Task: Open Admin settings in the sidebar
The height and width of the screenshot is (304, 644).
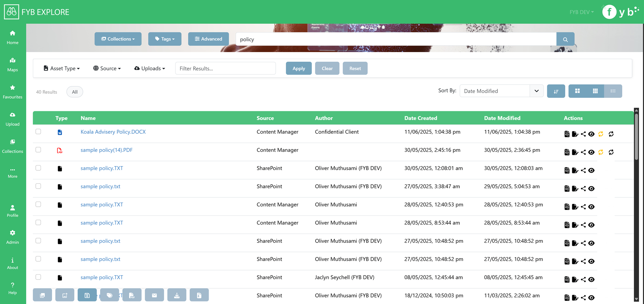Action: point(13,237)
